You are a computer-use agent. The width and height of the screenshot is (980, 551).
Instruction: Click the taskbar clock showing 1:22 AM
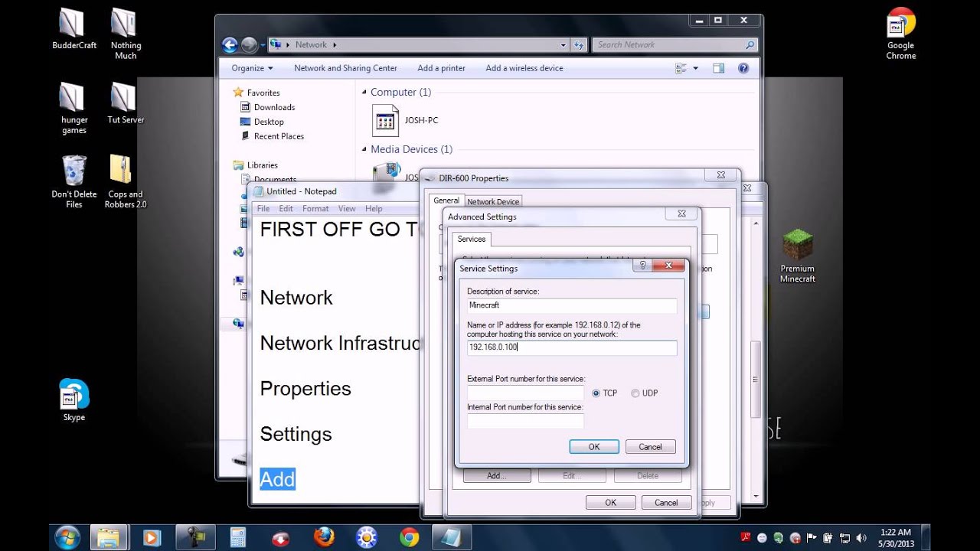896,538
